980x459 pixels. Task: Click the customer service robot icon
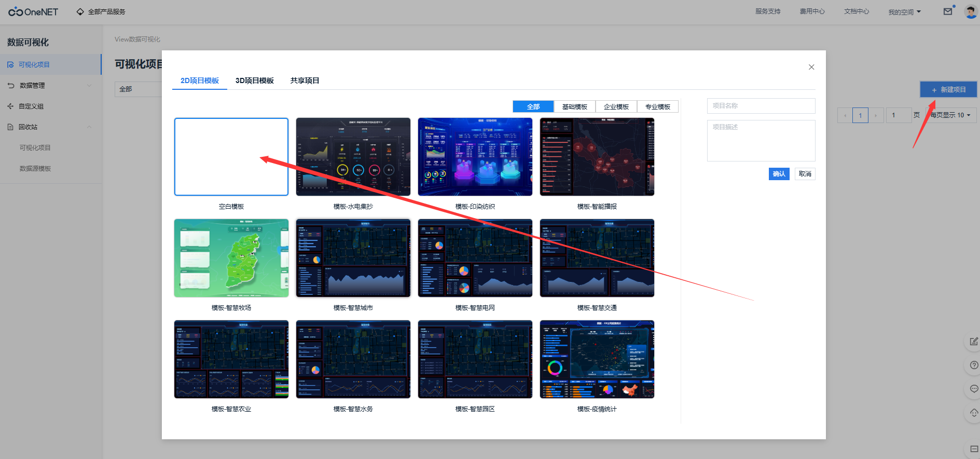(x=973, y=413)
